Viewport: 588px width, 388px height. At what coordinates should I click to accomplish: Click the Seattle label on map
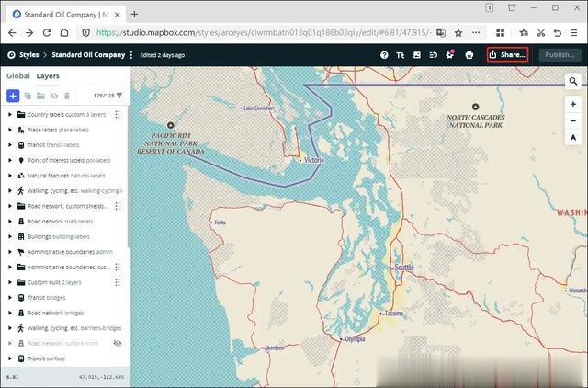(404, 268)
